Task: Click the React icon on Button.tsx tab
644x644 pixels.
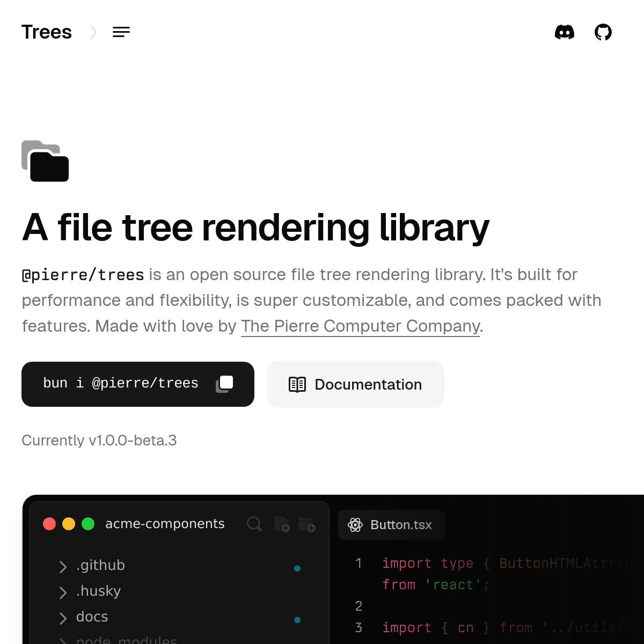Action: click(355, 525)
